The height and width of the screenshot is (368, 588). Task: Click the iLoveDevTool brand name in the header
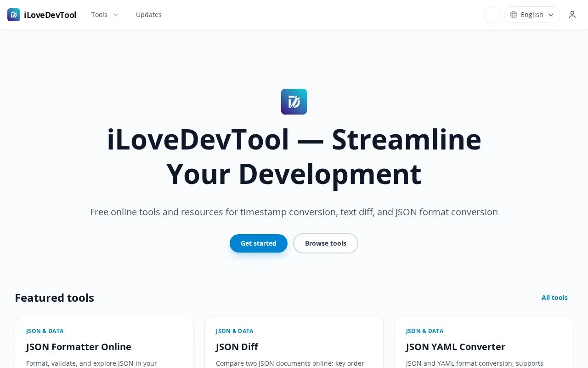[50, 15]
